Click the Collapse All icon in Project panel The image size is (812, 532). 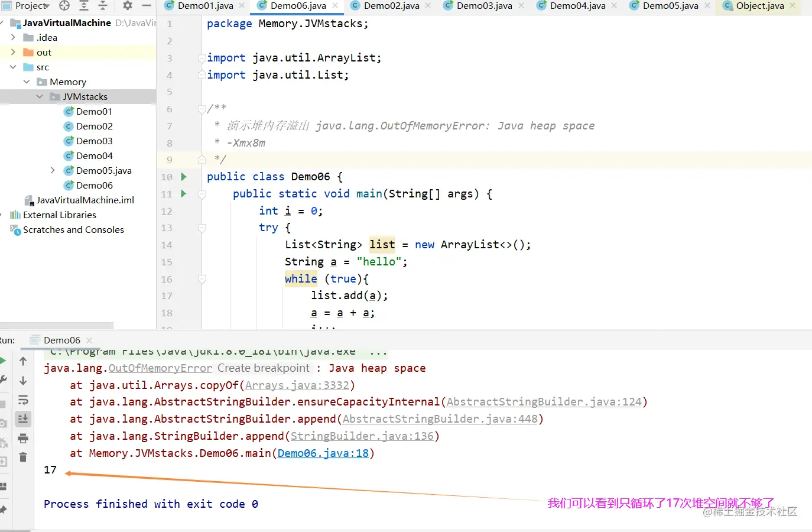click(103, 5)
